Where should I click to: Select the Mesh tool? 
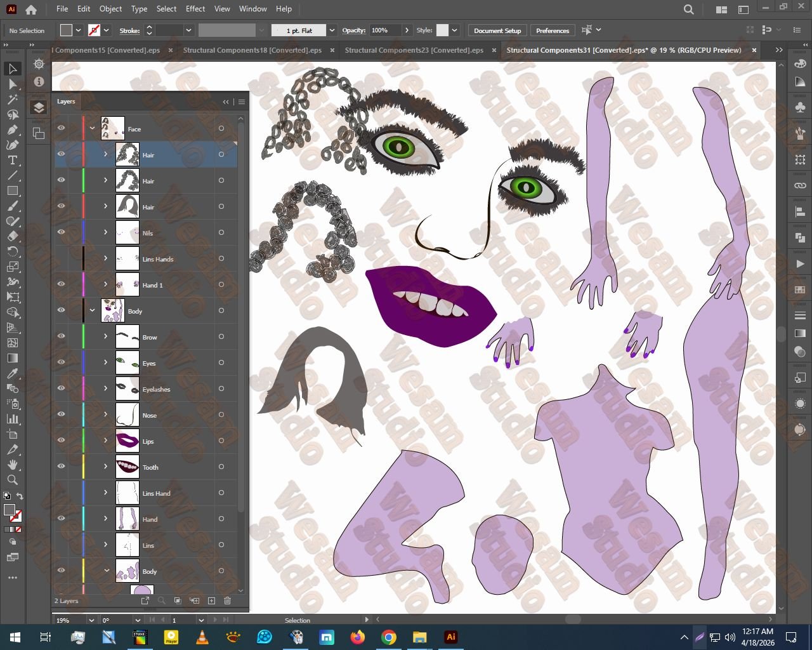point(13,343)
